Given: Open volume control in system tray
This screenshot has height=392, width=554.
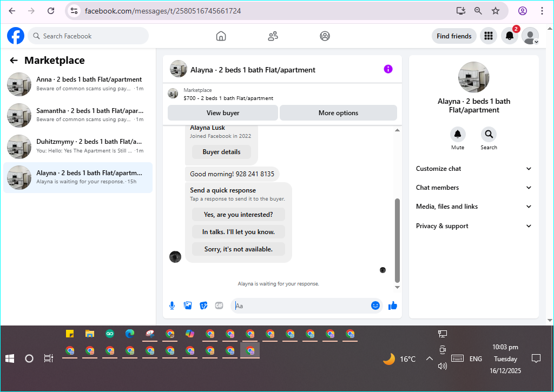Looking at the screenshot, I should [x=443, y=366].
